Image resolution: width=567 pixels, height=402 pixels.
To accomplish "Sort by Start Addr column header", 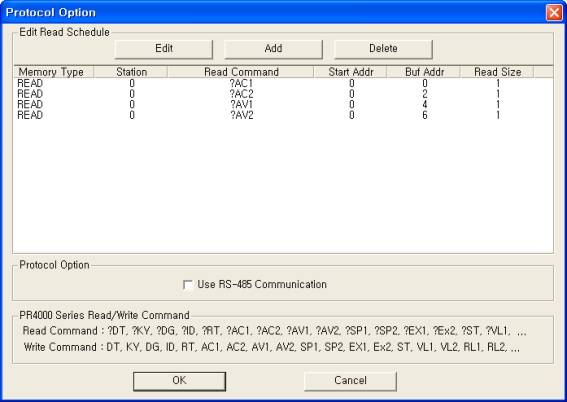I will (350, 72).
